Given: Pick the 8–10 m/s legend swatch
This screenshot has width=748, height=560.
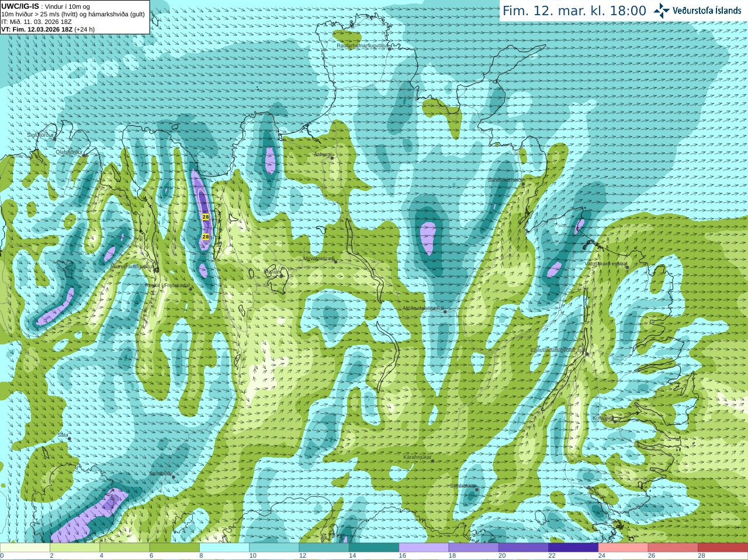Looking at the screenshot, I should coord(225,548).
